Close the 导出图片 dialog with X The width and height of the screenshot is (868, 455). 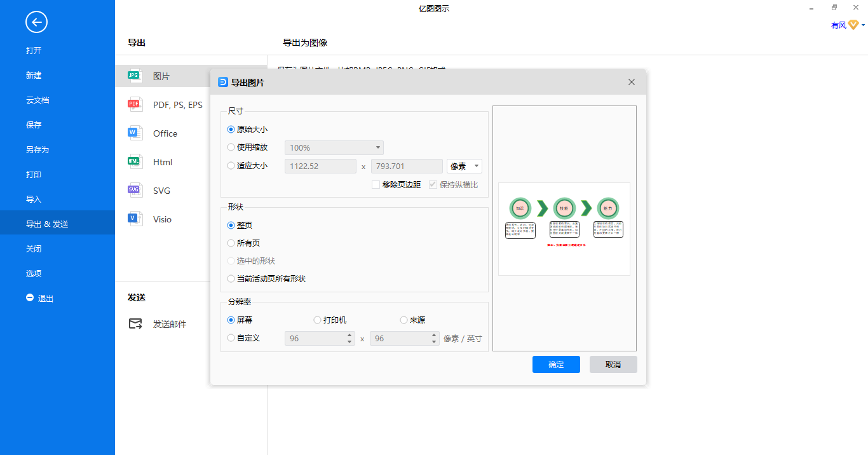[631, 82]
